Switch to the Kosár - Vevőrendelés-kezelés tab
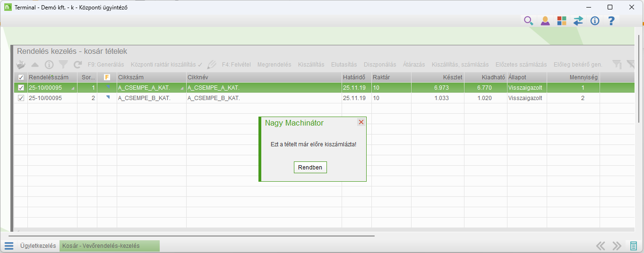This screenshot has height=253, width=644. click(110, 246)
